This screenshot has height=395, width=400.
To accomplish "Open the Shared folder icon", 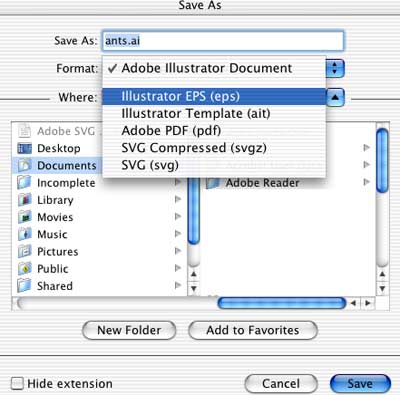I will point(25,286).
